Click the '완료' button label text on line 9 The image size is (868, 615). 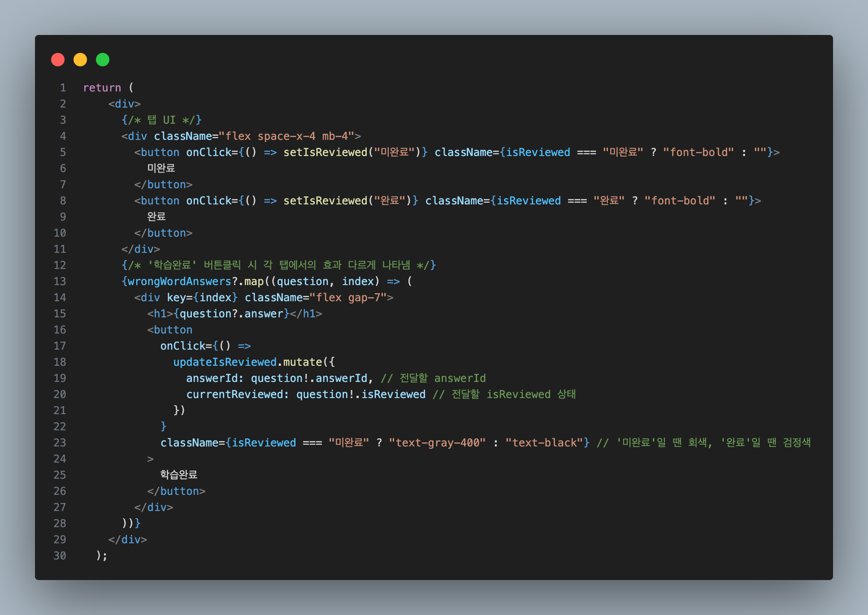(x=156, y=217)
